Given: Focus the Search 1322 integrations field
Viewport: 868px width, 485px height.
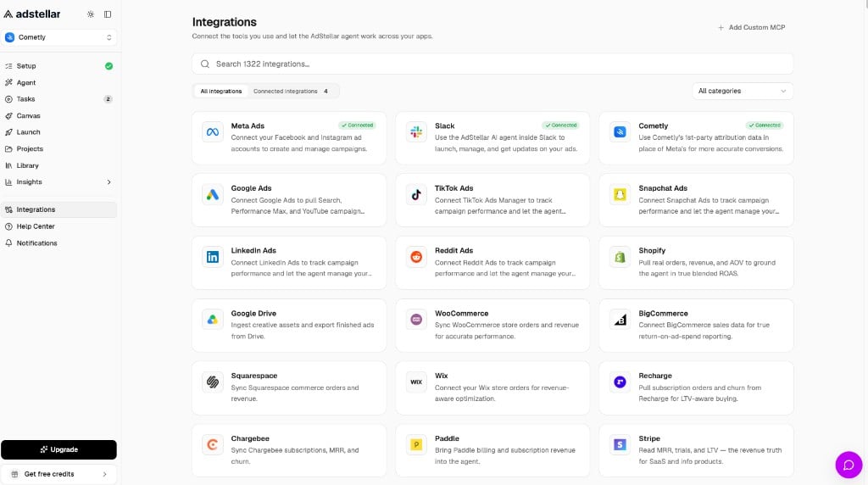Looking at the screenshot, I should (x=492, y=64).
